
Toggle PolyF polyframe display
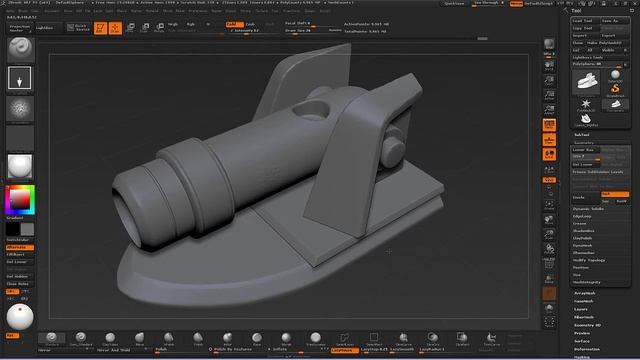tap(549, 264)
